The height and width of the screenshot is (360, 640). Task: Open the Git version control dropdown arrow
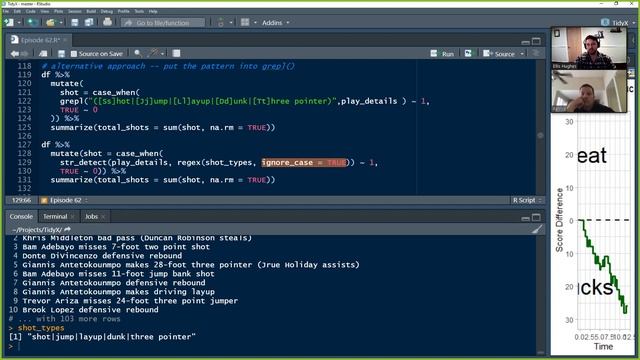(x=231, y=23)
